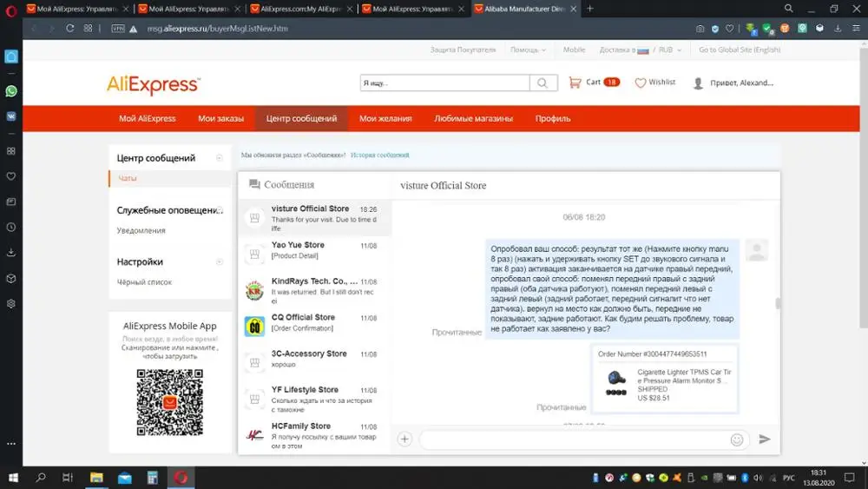The image size is (868, 489).
Task: Open the CQ Official Store chat
Action: click(314, 327)
